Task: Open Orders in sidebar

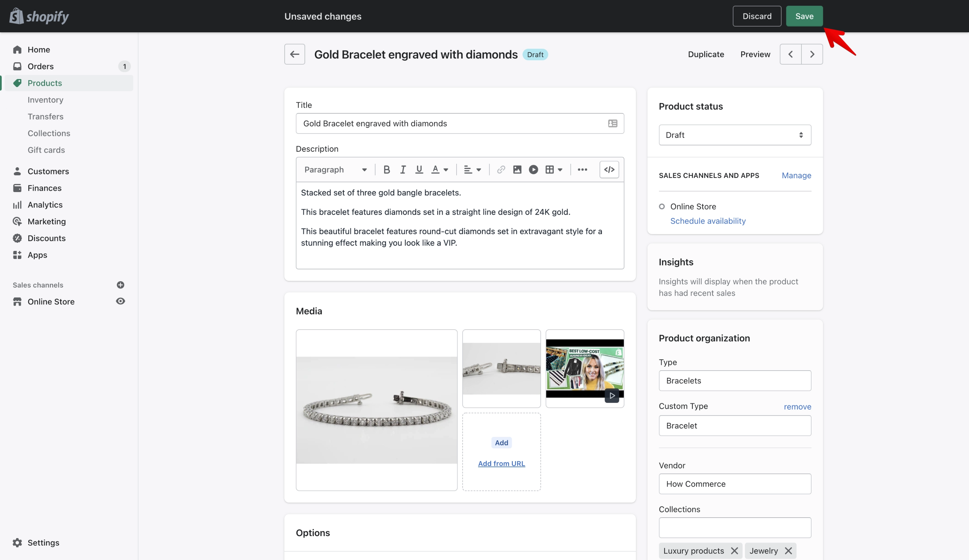Action: pos(69,66)
